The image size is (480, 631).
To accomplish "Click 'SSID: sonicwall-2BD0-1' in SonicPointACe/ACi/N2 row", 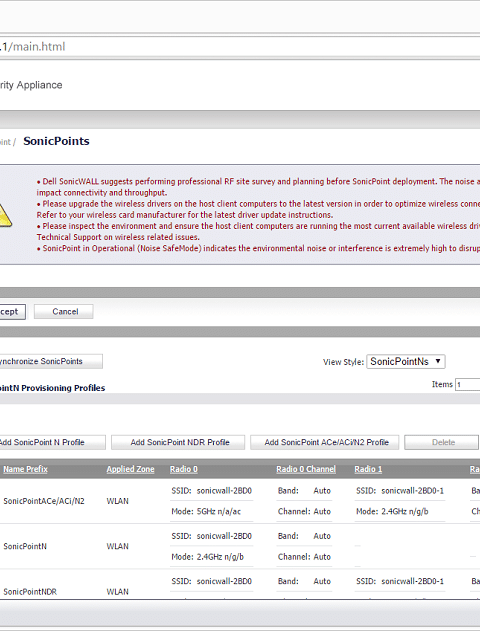I will tap(400, 491).
